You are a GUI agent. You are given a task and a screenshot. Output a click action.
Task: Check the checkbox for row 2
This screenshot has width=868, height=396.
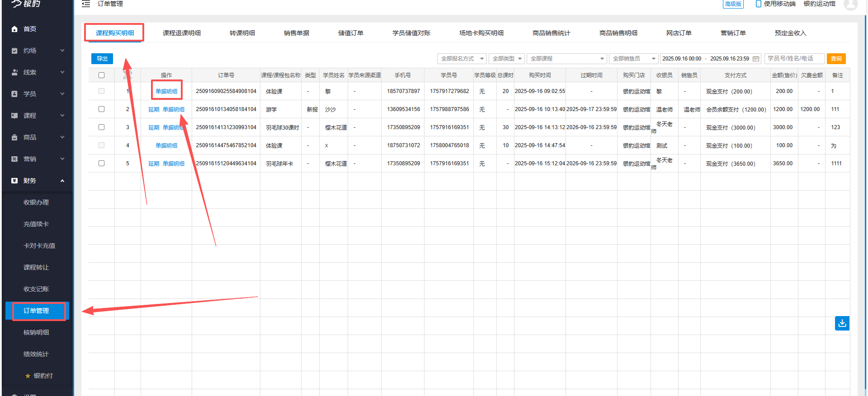pyautogui.click(x=101, y=109)
